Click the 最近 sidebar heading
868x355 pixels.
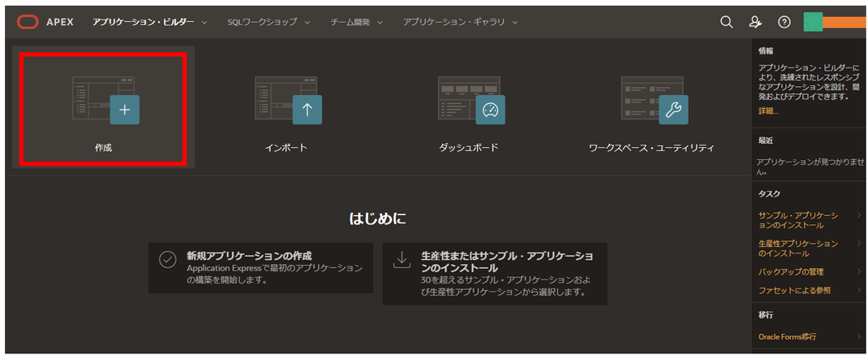click(x=766, y=141)
